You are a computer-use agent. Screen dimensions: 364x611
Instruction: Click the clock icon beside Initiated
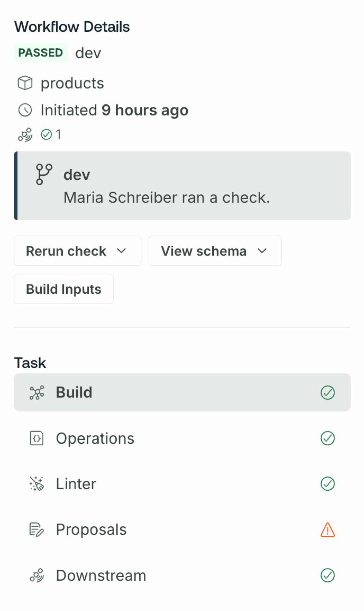pos(25,110)
